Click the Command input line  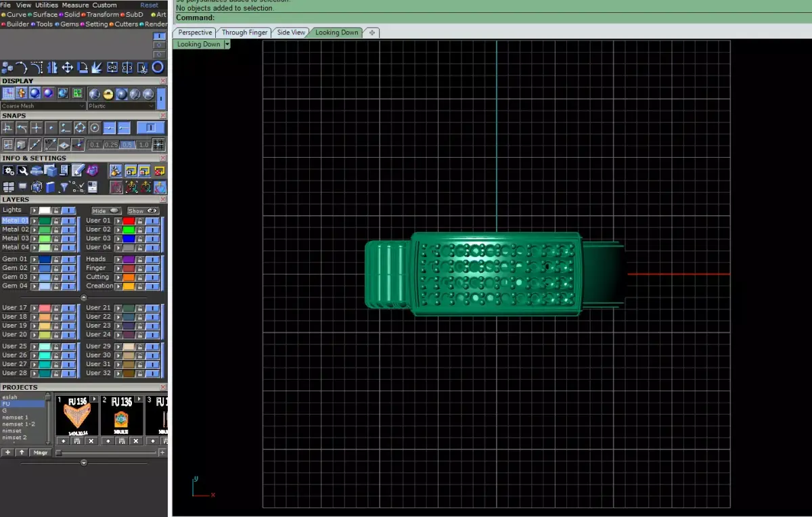491,18
